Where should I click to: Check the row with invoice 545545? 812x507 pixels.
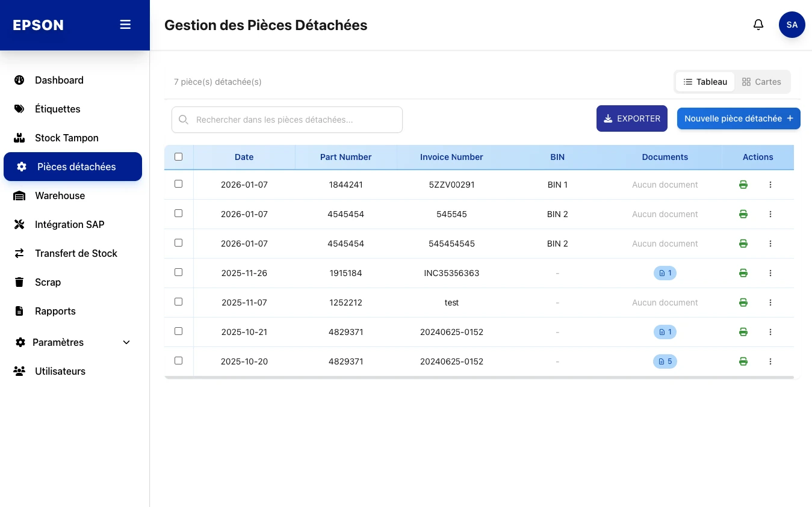178,214
